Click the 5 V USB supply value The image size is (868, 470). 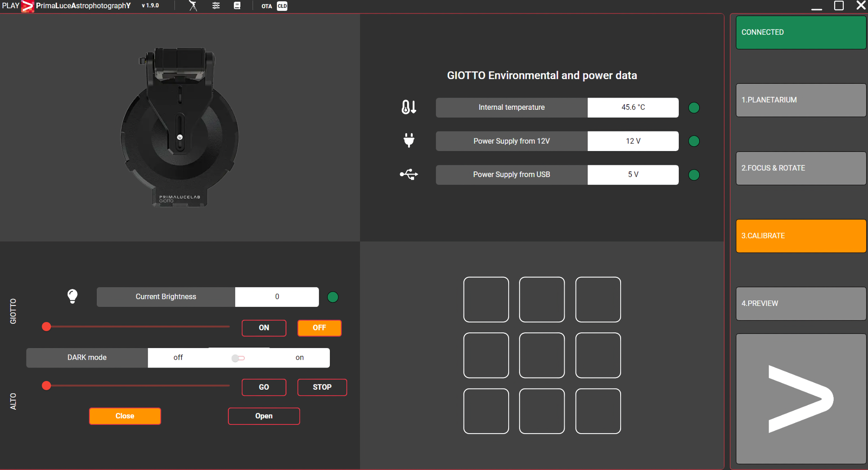[633, 174]
